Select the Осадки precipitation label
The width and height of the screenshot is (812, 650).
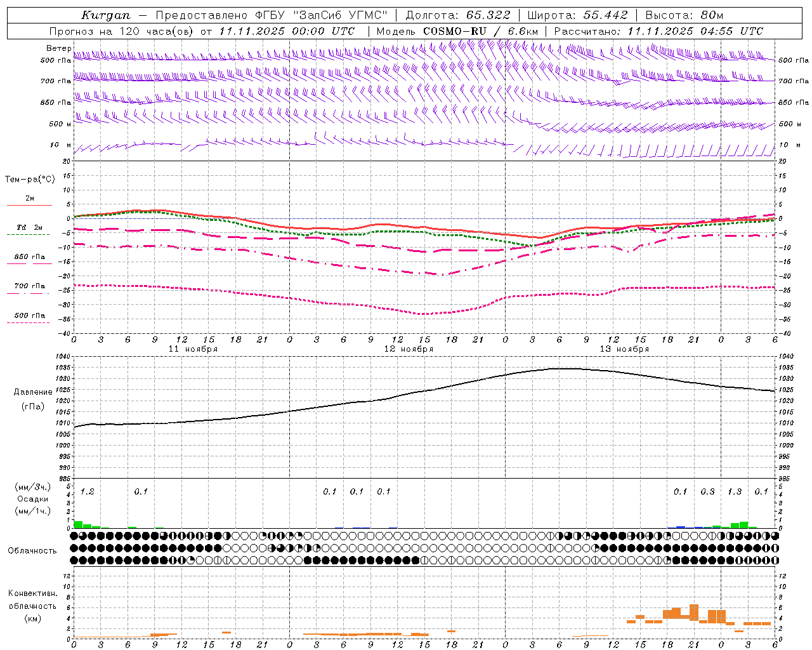coord(32,499)
